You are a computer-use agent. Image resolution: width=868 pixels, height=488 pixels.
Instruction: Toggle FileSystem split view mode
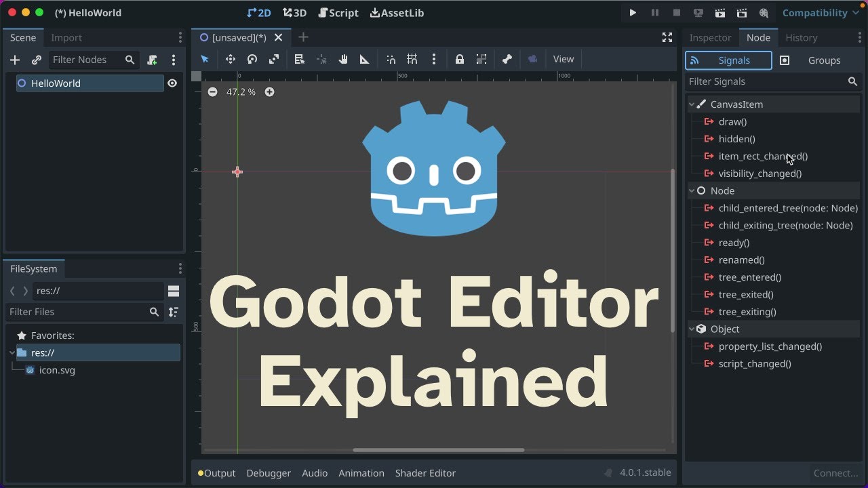[174, 291]
